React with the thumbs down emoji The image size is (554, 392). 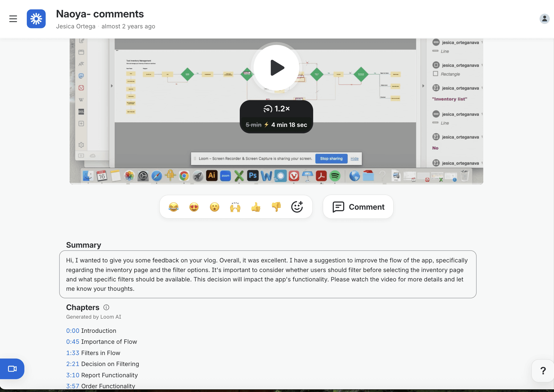[x=276, y=207]
